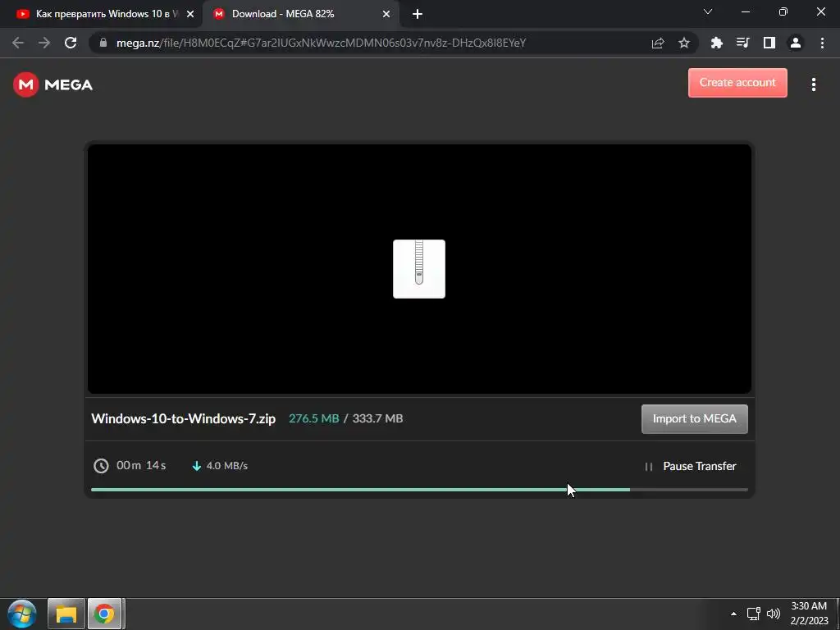
Task: Show hidden system tray icons
Action: click(x=733, y=614)
